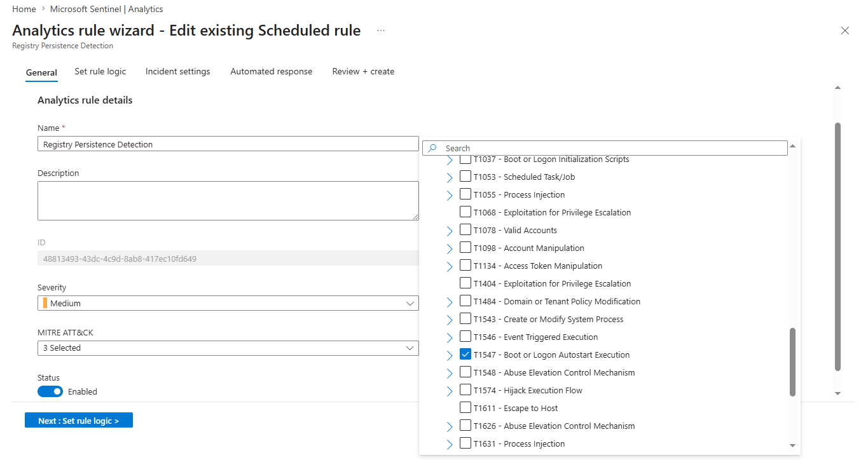Tick the T1055 Process Injection checkbox

click(465, 194)
